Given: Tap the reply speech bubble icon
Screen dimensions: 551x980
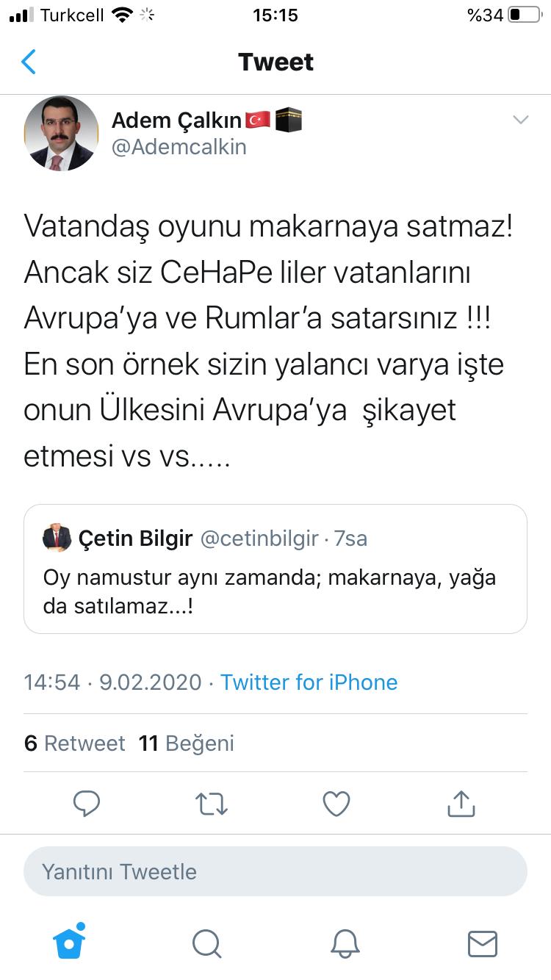Looking at the screenshot, I should point(87,804).
